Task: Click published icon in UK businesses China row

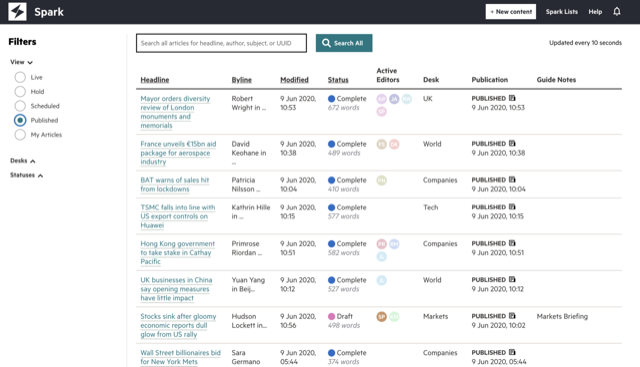Action: coord(512,279)
